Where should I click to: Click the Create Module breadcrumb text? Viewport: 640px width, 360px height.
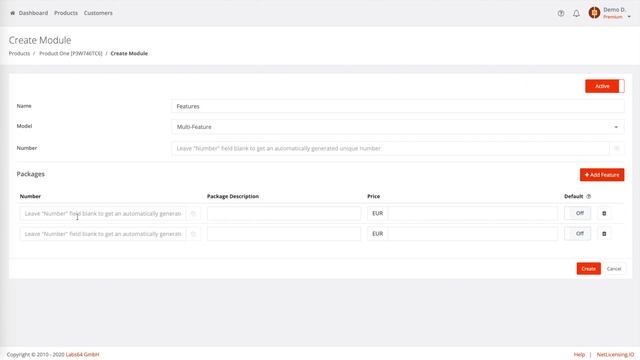tap(129, 53)
